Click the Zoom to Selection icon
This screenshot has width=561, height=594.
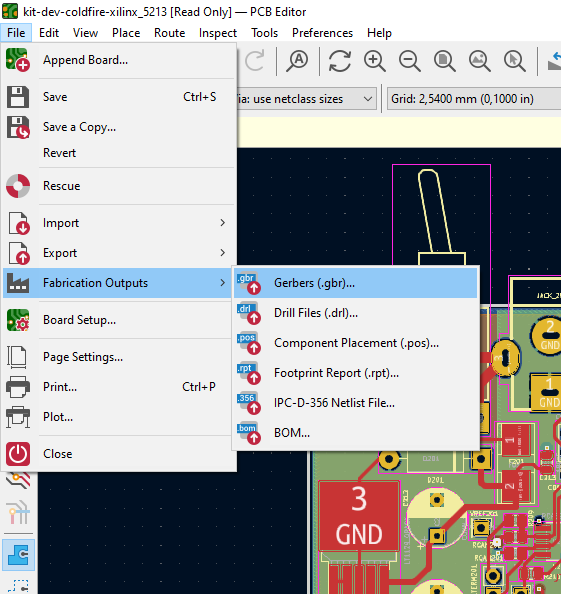514,61
